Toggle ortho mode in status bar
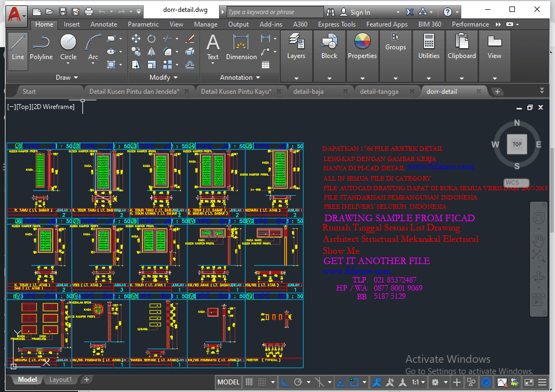The image size is (555, 392). [285, 382]
